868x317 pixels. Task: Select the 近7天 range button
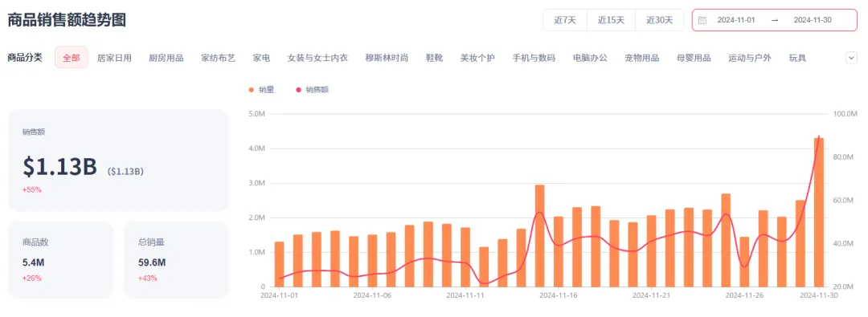click(x=565, y=21)
